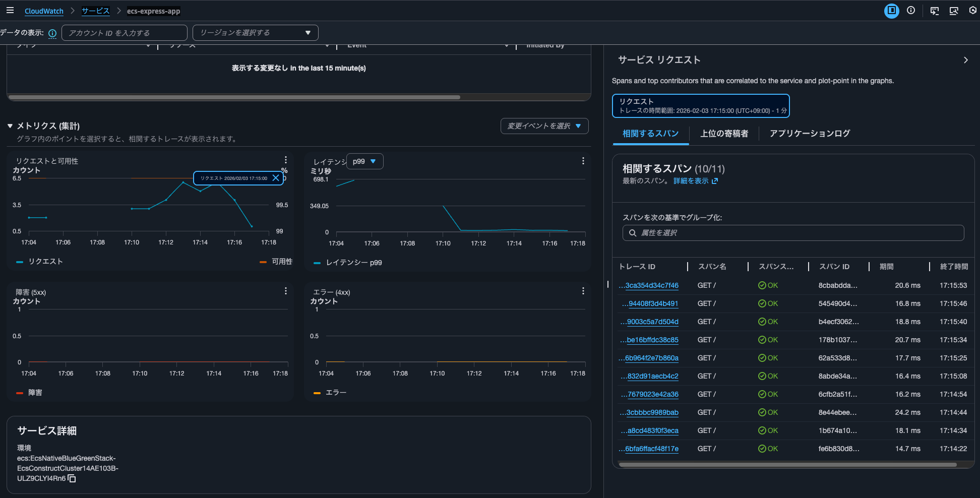Click the info icon beside データの表示

click(x=52, y=33)
